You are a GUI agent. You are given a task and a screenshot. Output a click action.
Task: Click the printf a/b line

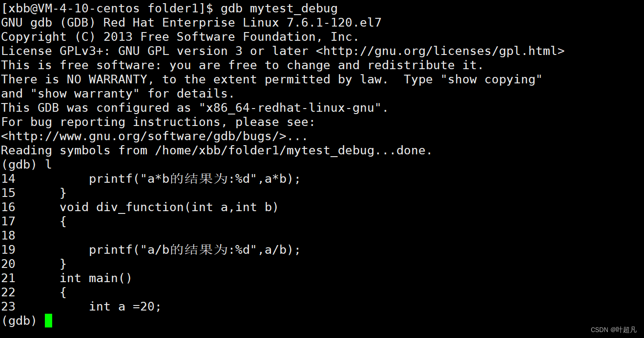point(195,250)
